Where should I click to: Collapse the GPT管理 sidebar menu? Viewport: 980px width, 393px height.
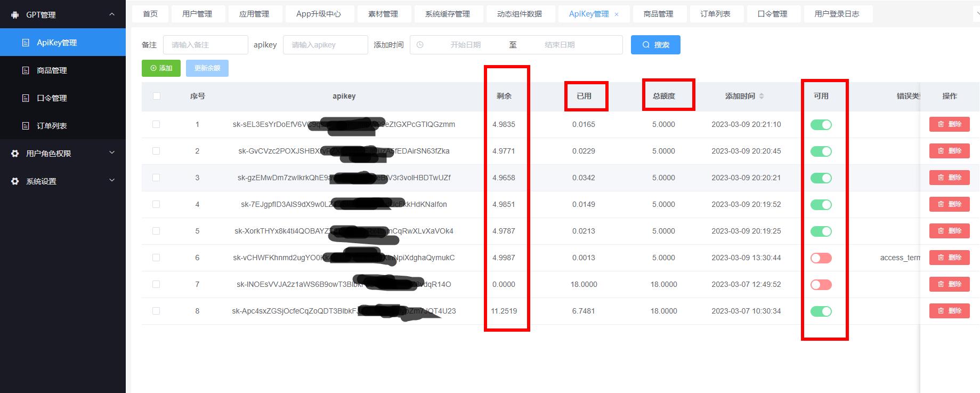click(112, 14)
